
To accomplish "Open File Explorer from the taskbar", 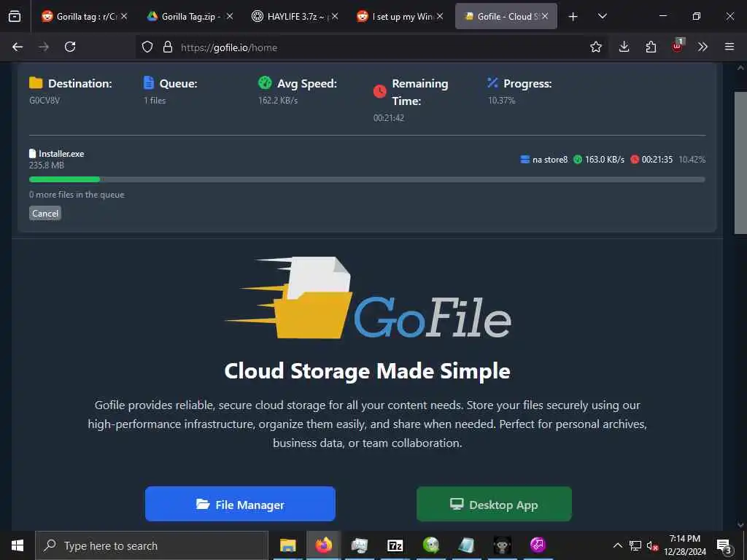I will (x=287, y=545).
